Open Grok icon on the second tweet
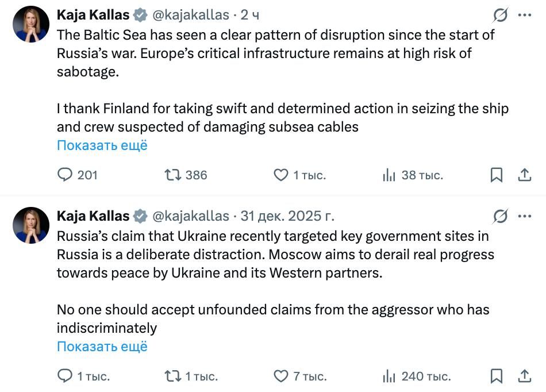The width and height of the screenshot is (546, 392). click(501, 216)
